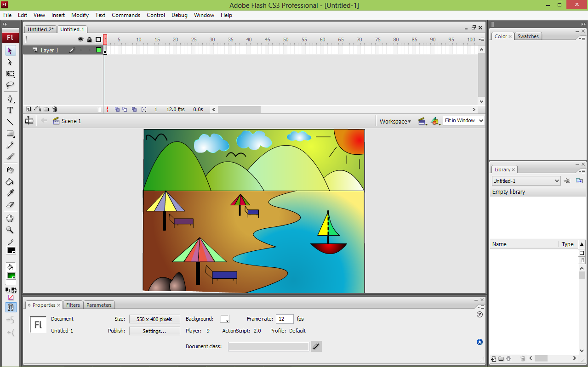Switch to the Filters tab
This screenshot has height=367, width=588.
click(x=73, y=305)
